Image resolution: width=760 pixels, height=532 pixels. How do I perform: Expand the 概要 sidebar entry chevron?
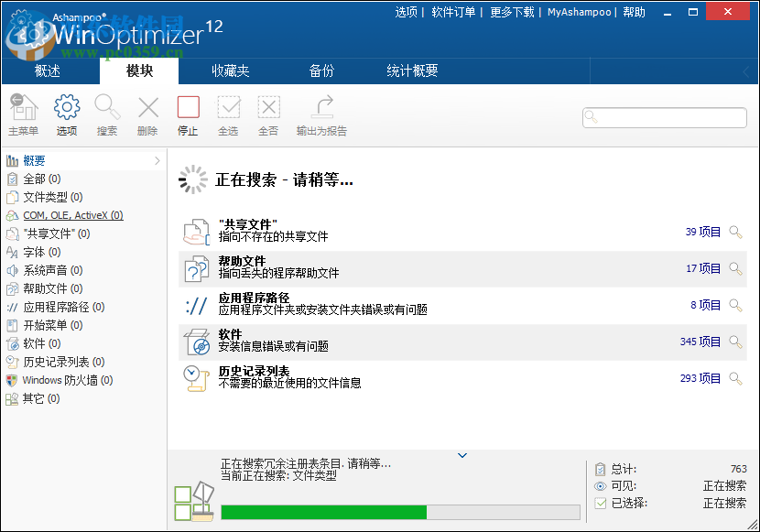coord(157,159)
